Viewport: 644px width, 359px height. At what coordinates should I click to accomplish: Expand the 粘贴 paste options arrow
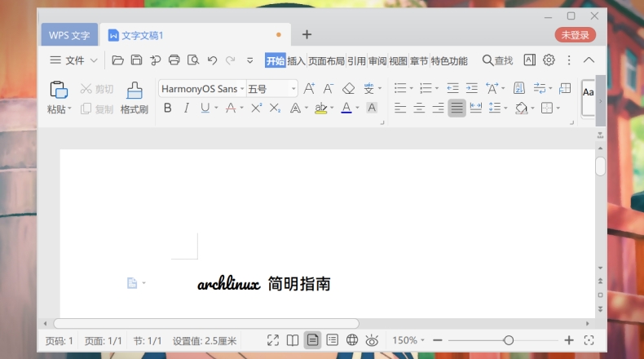click(70, 109)
